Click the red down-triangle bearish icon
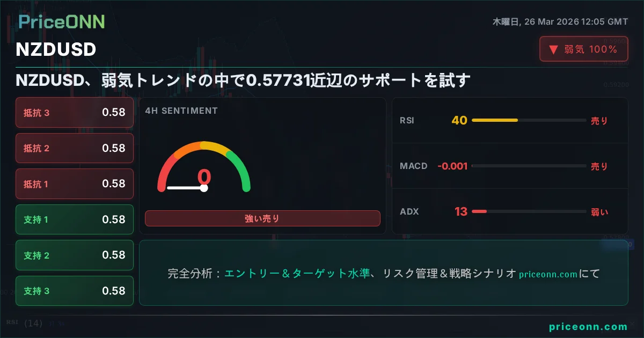This screenshot has width=644, height=338. tap(553, 50)
